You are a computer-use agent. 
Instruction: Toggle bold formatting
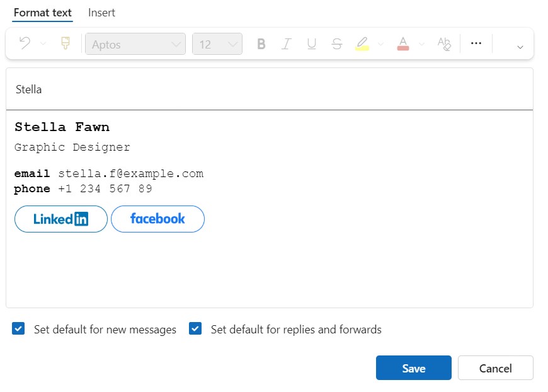tap(261, 44)
